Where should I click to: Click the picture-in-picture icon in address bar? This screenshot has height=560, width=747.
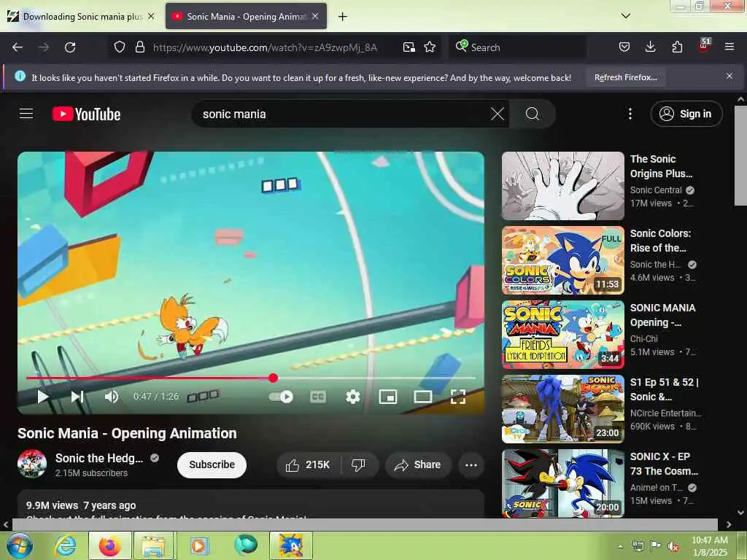(x=409, y=47)
